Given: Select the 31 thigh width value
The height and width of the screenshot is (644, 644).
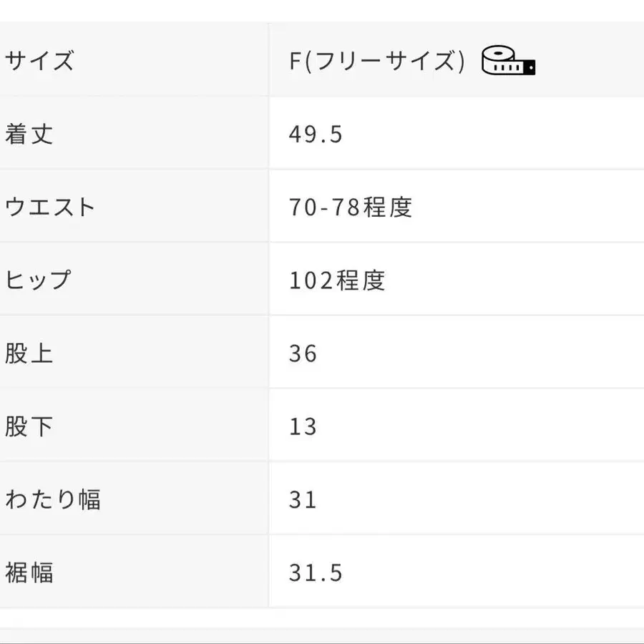Looking at the screenshot, I should pos(303,499).
